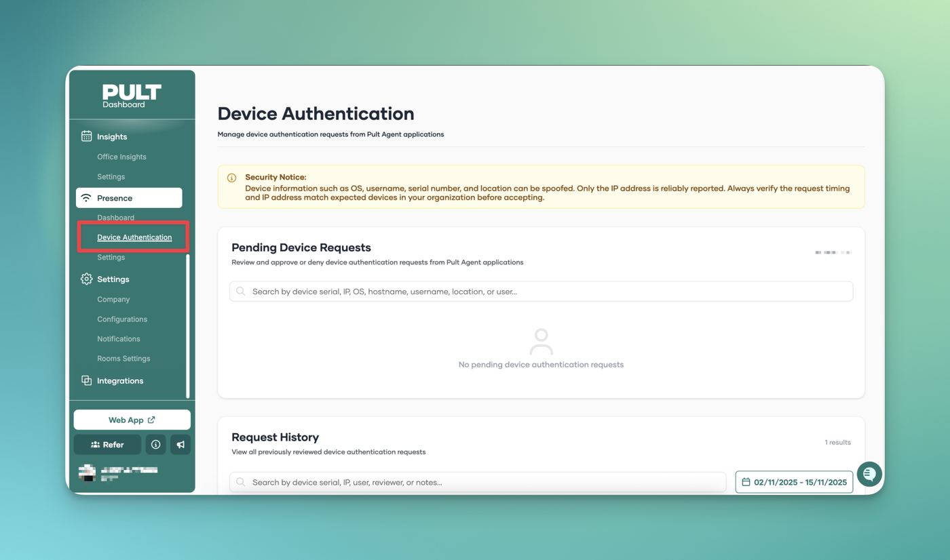Open the Web App button

[132, 420]
